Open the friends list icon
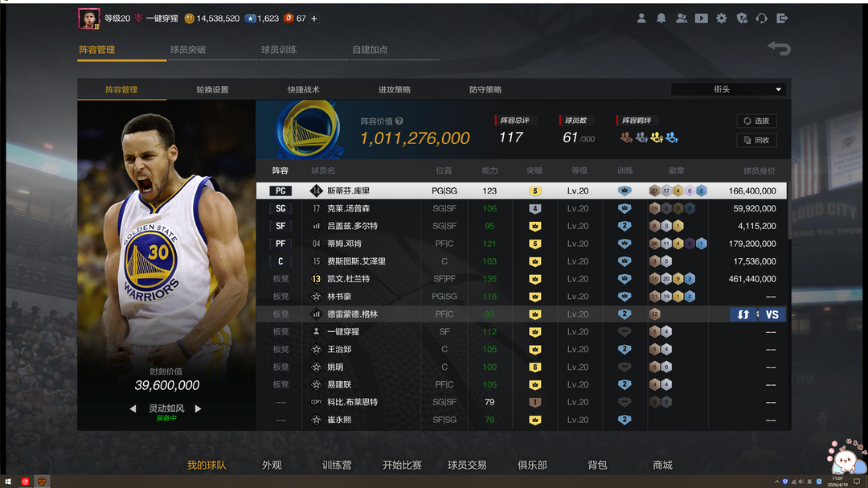868x488 pixels. pyautogui.click(x=681, y=18)
